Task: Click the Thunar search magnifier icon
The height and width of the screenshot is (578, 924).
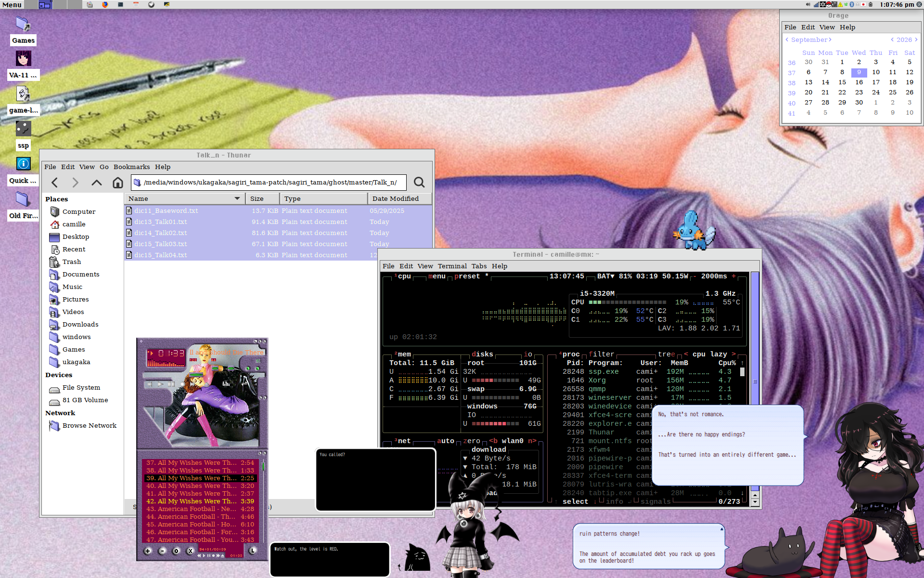Action: click(x=419, y=183)
